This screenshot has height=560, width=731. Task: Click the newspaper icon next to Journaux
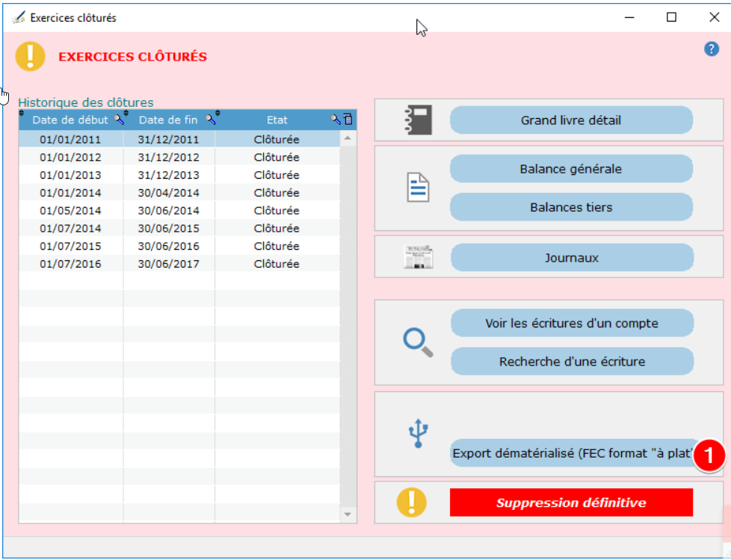[419, 258]
